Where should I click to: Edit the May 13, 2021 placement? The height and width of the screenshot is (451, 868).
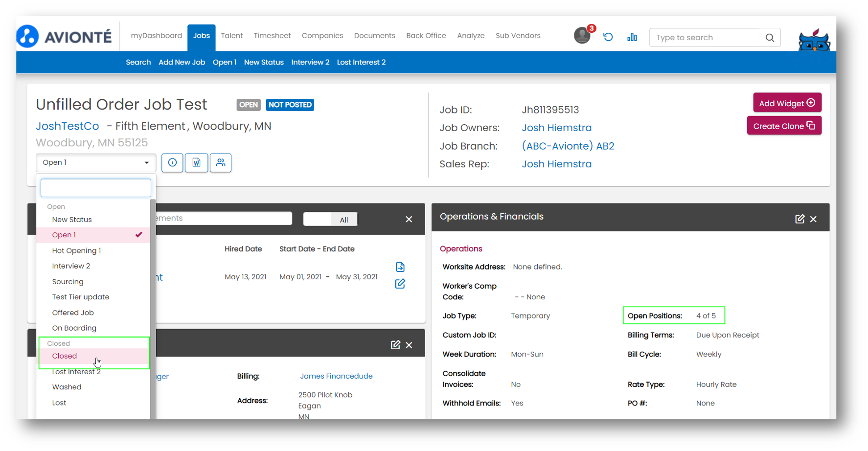(400, 284)
